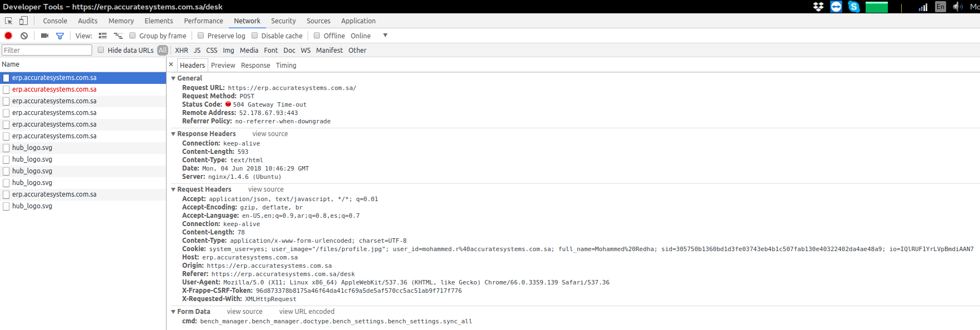This screenshot has height=330, width=980.
Task: Focus the Filter input field
Action: (47, 50)
